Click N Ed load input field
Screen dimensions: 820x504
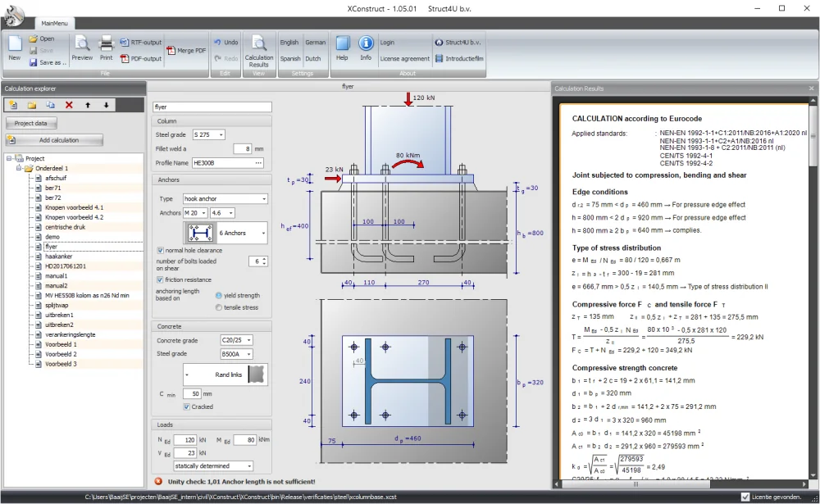(185, 440)
